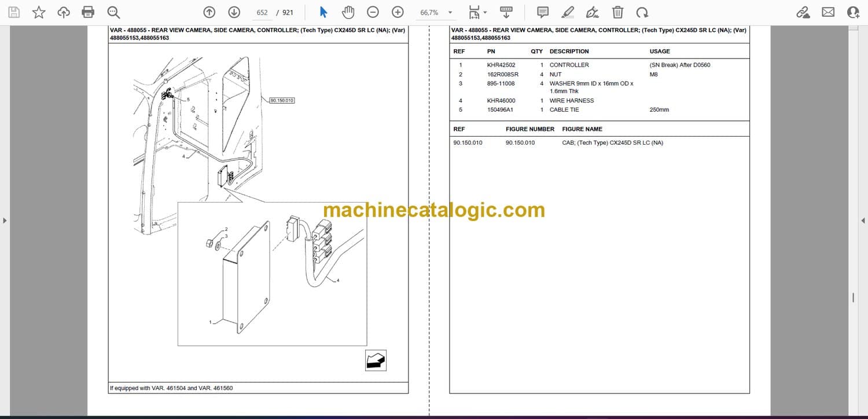Viewport: 868px width, 419px height.
Task: Go to the next page using down arrow
Action: (x=234, y=12)
